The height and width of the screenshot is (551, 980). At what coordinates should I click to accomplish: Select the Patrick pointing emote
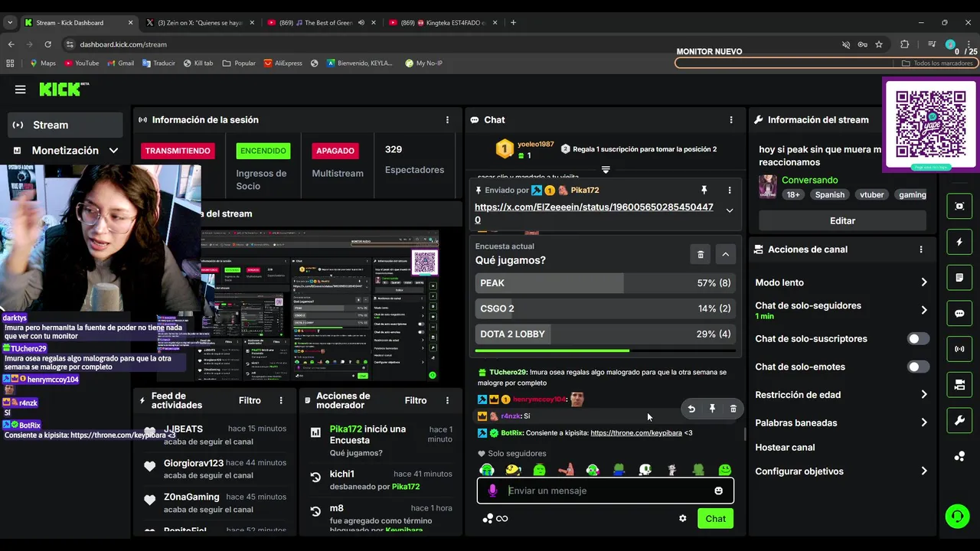pos(566,470)
